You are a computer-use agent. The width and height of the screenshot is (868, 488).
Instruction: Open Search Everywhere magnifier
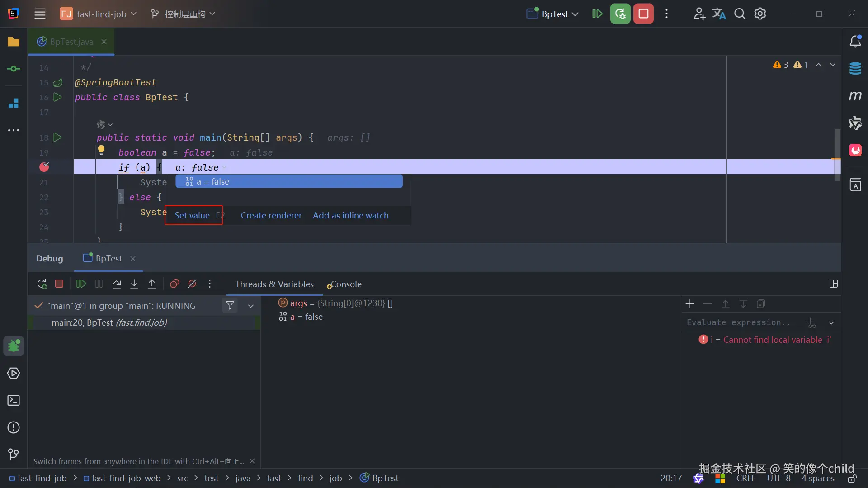740,14
